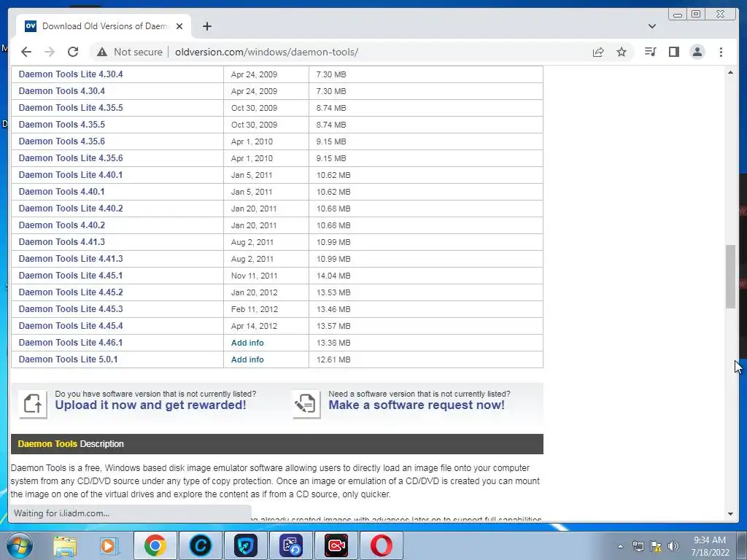Viewport: 747px width, 560px height.
Task: Select the Feb 11, 2012 date cell
Action: click(266, 309)
